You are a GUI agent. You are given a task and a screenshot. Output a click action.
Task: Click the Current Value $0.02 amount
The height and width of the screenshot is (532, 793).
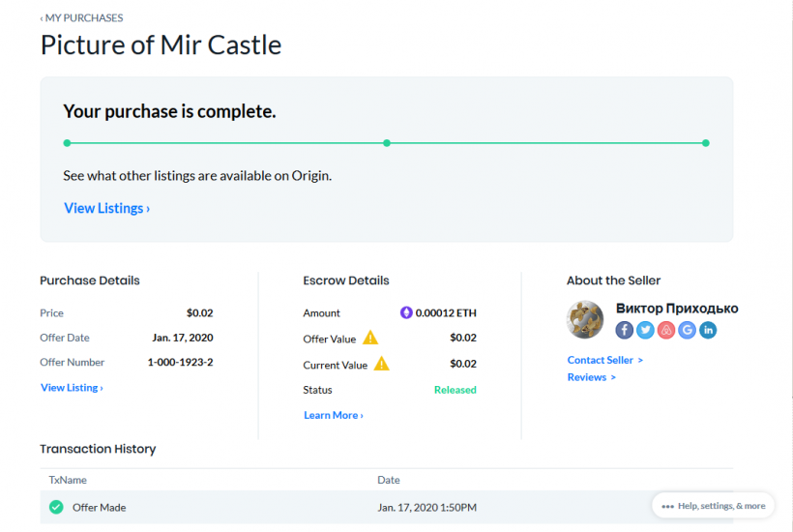tap(463, 364)
